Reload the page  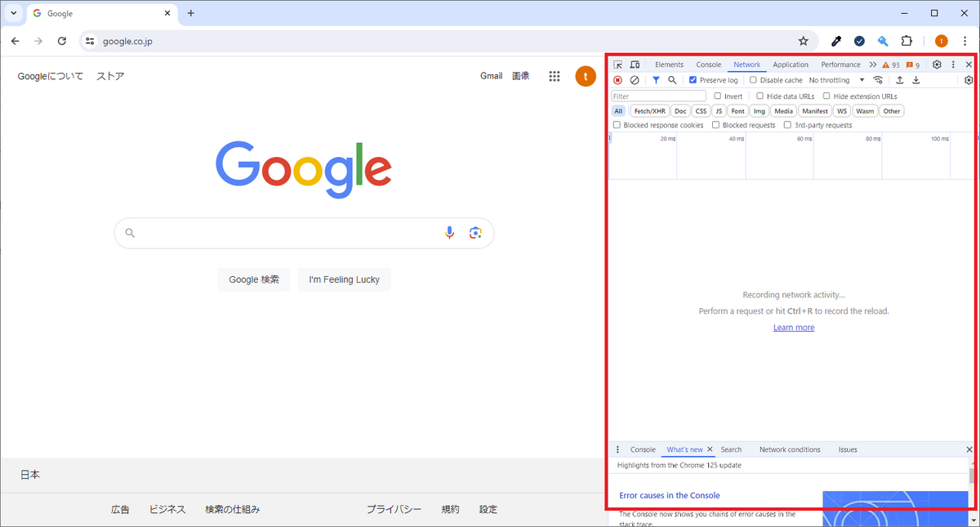(x=62, y=41)
